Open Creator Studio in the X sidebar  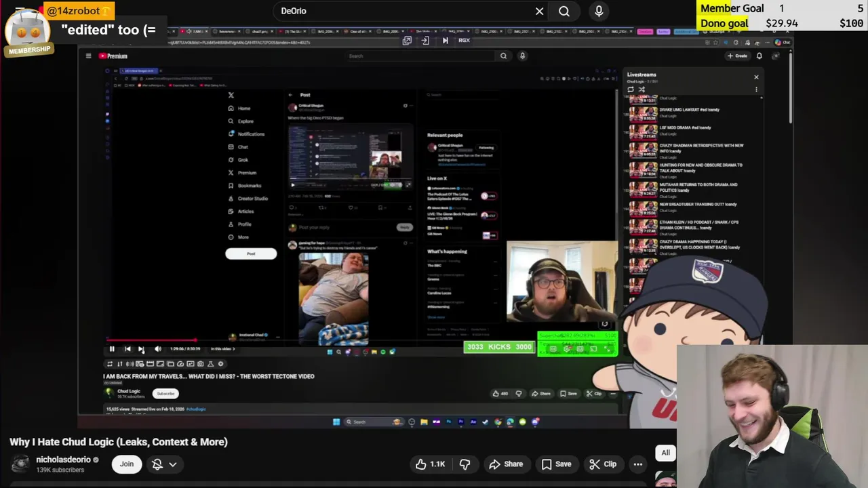point(248,199)
